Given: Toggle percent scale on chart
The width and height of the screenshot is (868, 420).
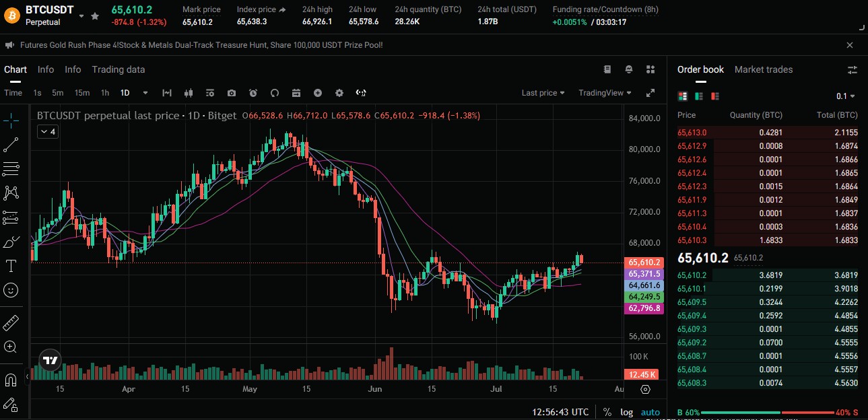Looking at the screenshot, I should [x=607, y=412].
